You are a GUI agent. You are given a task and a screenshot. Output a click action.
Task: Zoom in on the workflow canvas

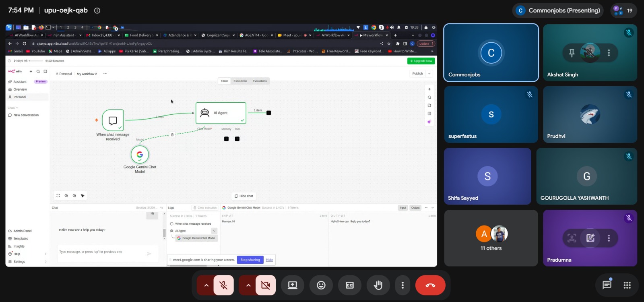pyautogui.click(x=66, y=196)
